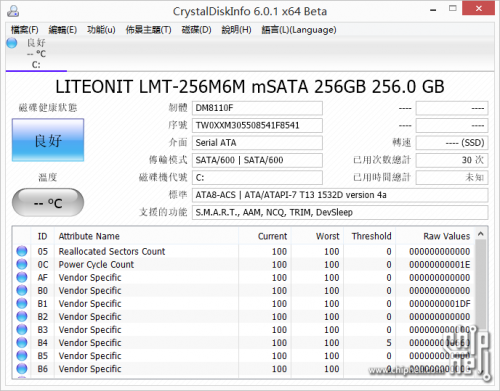Click the transfer mode field SATA/600 | SATA/600
500x391 pixels.
coord(257,160)
